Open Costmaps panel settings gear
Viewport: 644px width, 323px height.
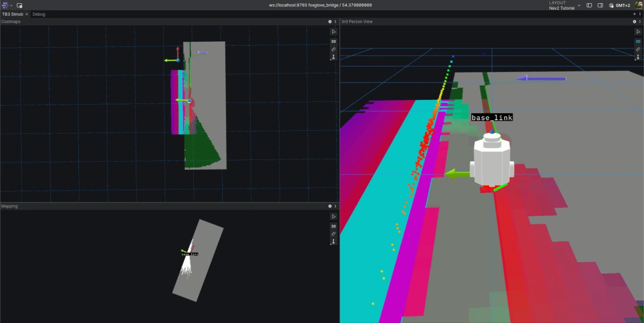330,21
